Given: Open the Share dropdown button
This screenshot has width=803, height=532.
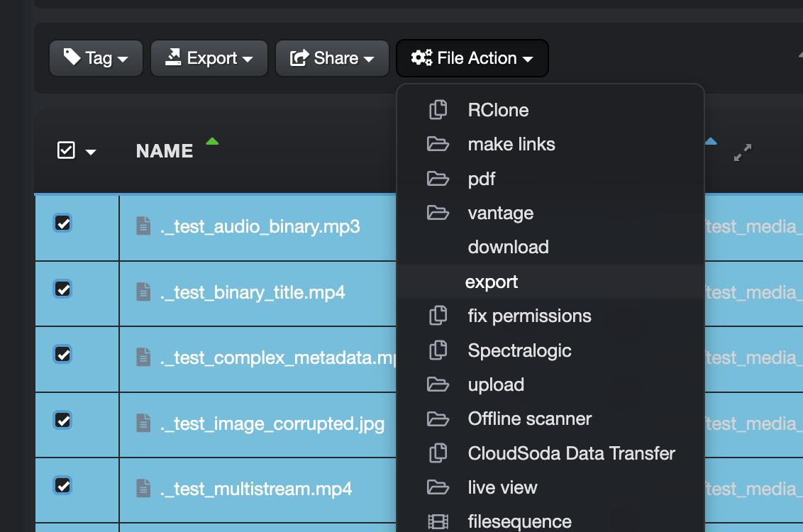Looking at the screenshot, I should (x=332, y=58).
